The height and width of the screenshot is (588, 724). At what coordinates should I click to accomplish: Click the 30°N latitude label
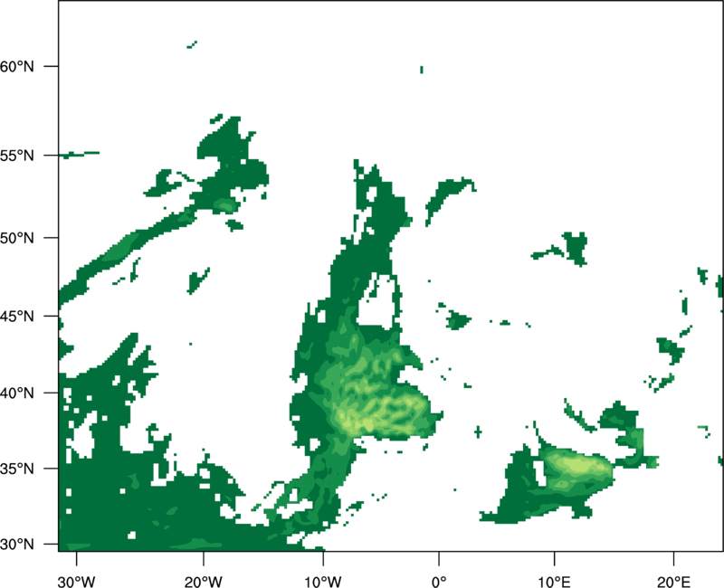click(x=17, y=545)
